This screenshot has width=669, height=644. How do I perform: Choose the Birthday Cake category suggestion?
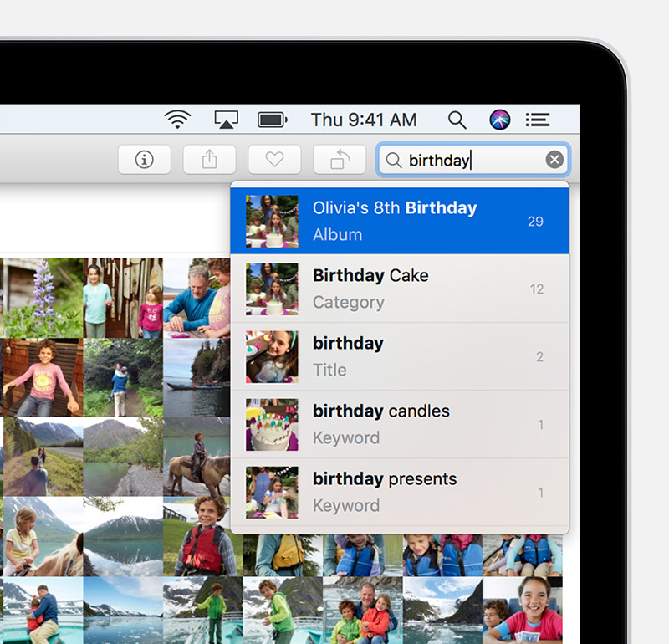400,289
